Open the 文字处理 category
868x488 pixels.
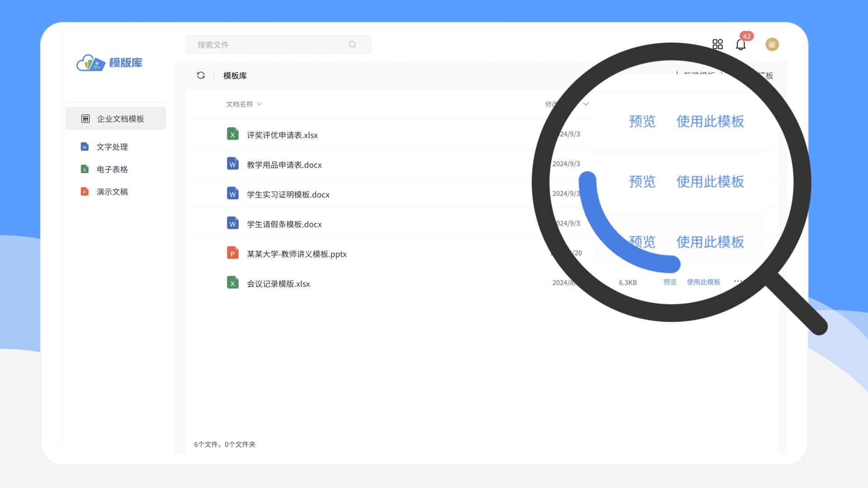[x=112, y=147]
